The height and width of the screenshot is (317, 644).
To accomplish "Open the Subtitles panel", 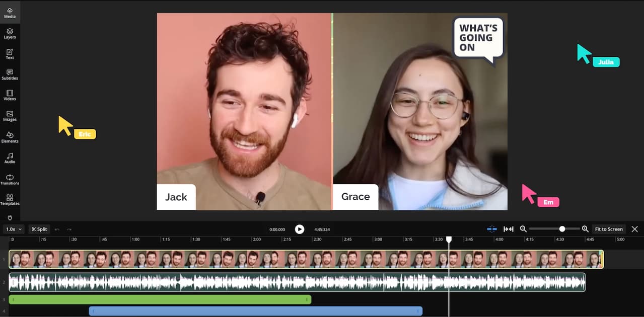I will coord(10,75).
